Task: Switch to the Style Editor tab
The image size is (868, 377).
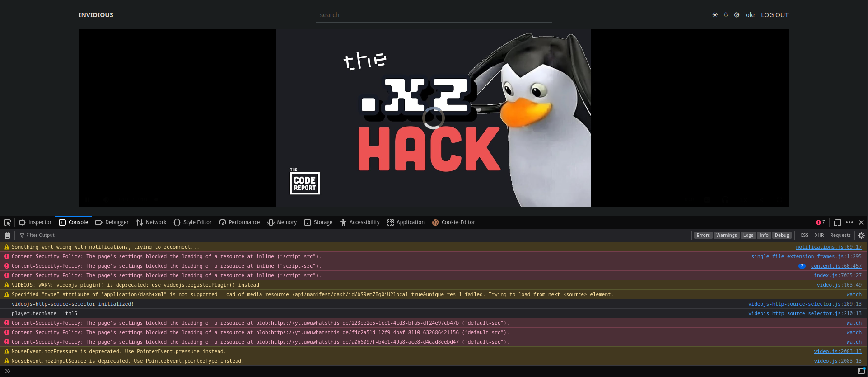Action: (192, 222)
